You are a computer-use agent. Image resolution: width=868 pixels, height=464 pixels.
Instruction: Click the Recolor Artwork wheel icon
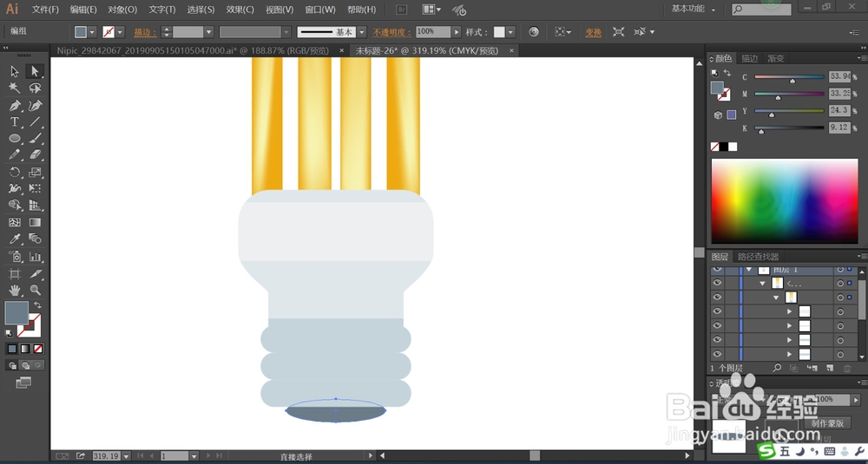(x=534, y=31)
